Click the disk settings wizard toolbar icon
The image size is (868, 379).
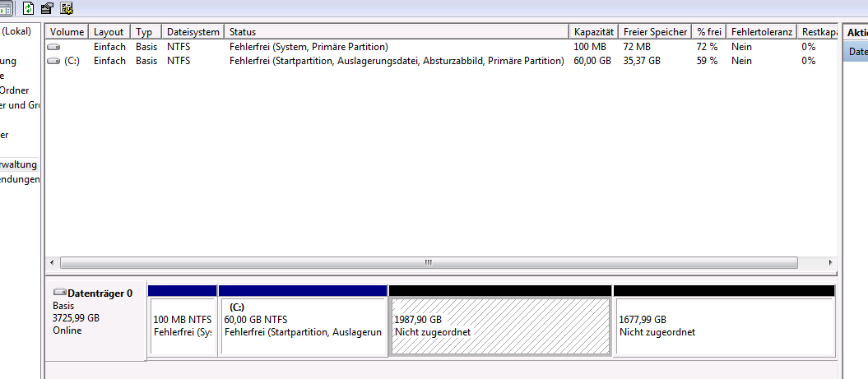tap(67, 8)
